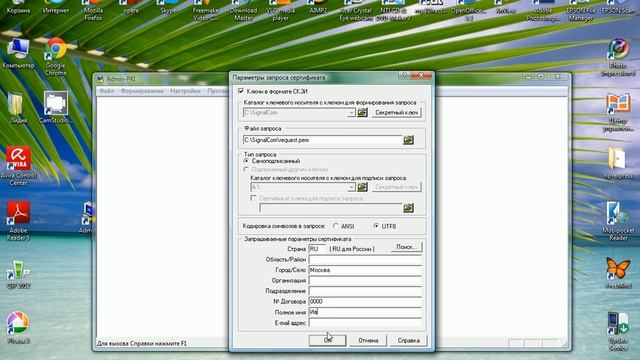
Task: Confirm the dialog with OK
Action: [x=327, y=340]
